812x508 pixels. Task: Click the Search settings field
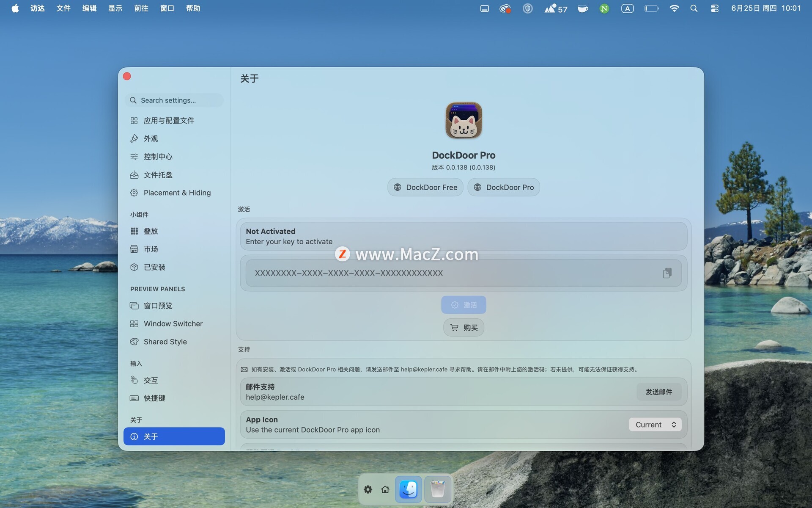pyautogui.click(x=174, y=100)
